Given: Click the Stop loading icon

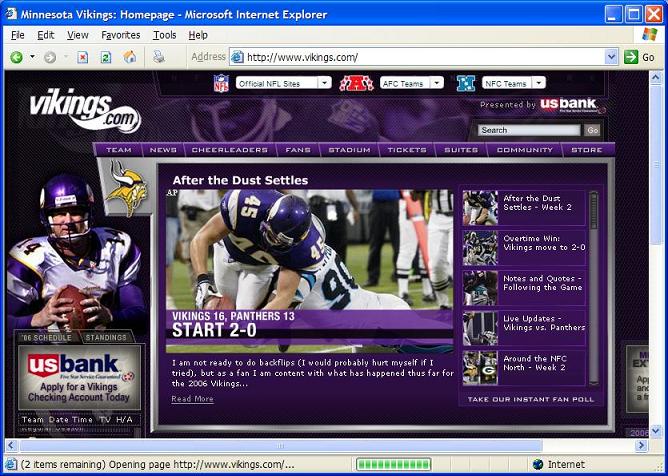Looking at the screenshot, I should click(x=82, y=57).
